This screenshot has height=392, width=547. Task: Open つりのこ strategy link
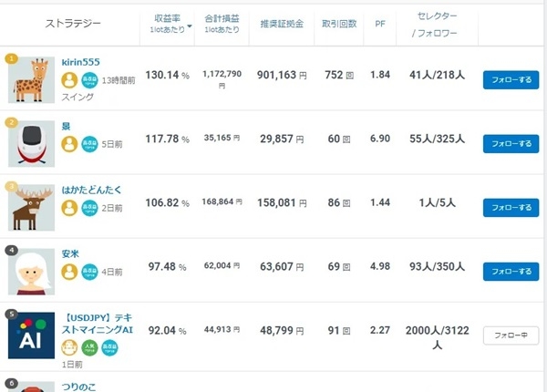pyautogui.click(x=78, y=387)
